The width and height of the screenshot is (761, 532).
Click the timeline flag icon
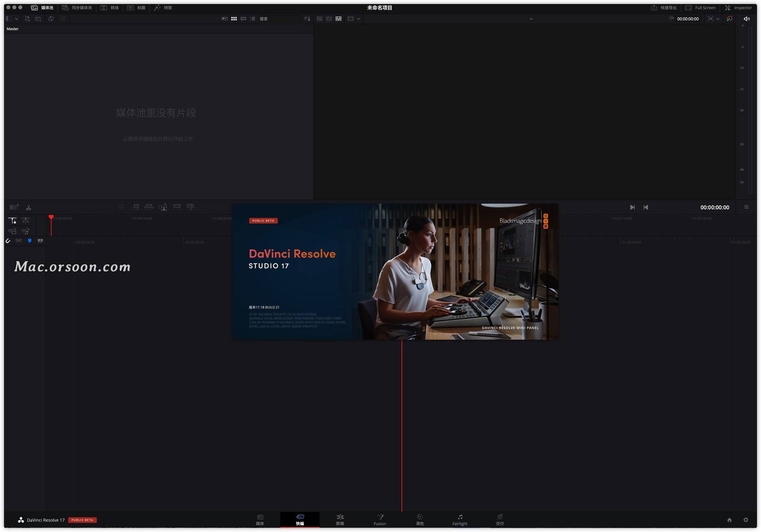pos(40,241)
